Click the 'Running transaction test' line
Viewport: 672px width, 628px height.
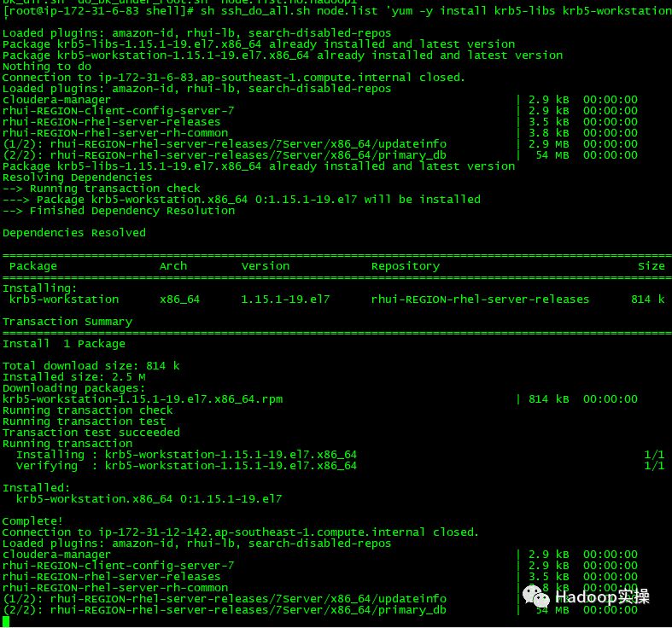(84, 422)
